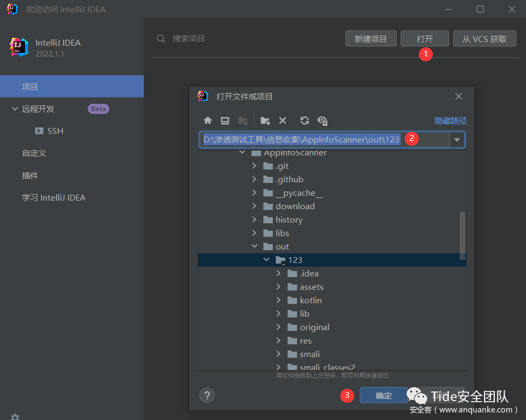The image size is (526, 420).
Task: Click the 新建项目 button
Action: [x=371, y=39]
